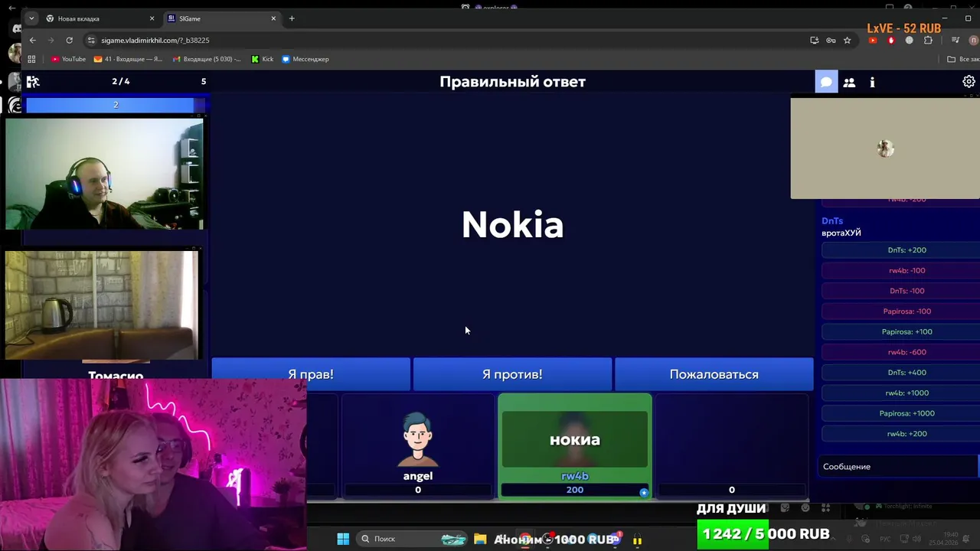Select the angel player card
The image size is (980, 551).
point(418,446)
